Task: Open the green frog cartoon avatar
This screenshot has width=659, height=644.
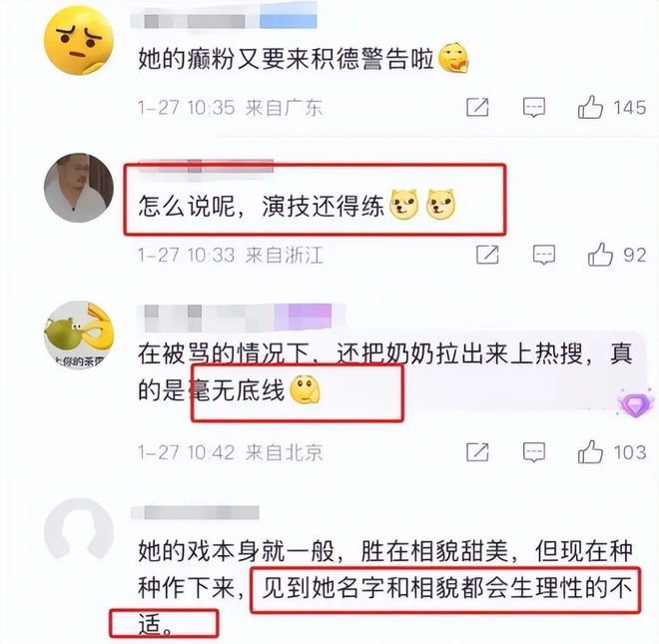Action: click(x=79, y=335)
